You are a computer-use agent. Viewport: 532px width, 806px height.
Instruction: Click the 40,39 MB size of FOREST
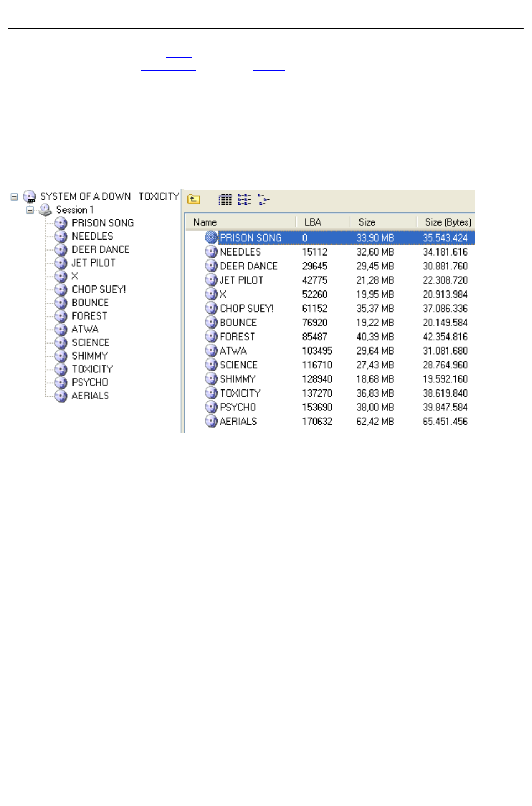click(375, 336)
